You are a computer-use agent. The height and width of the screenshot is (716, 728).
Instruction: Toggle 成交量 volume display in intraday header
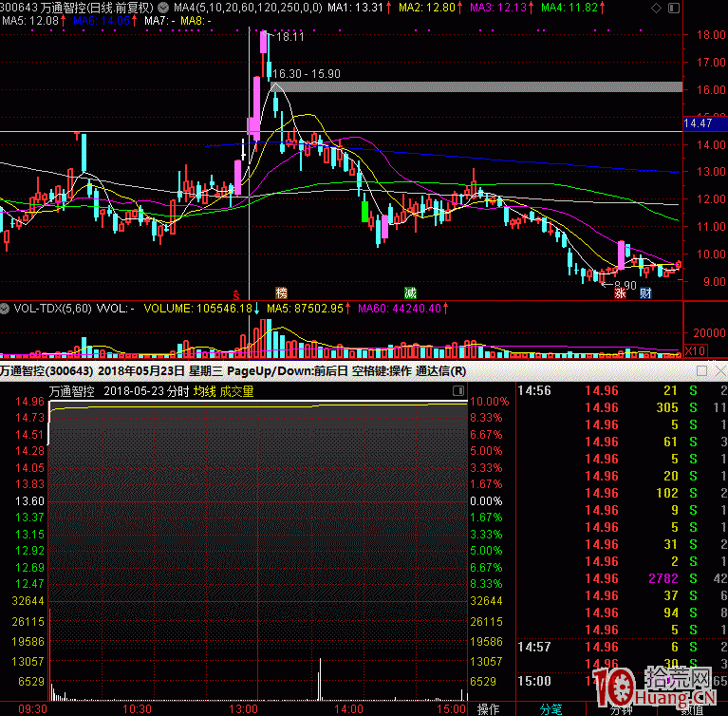(236, 391)
